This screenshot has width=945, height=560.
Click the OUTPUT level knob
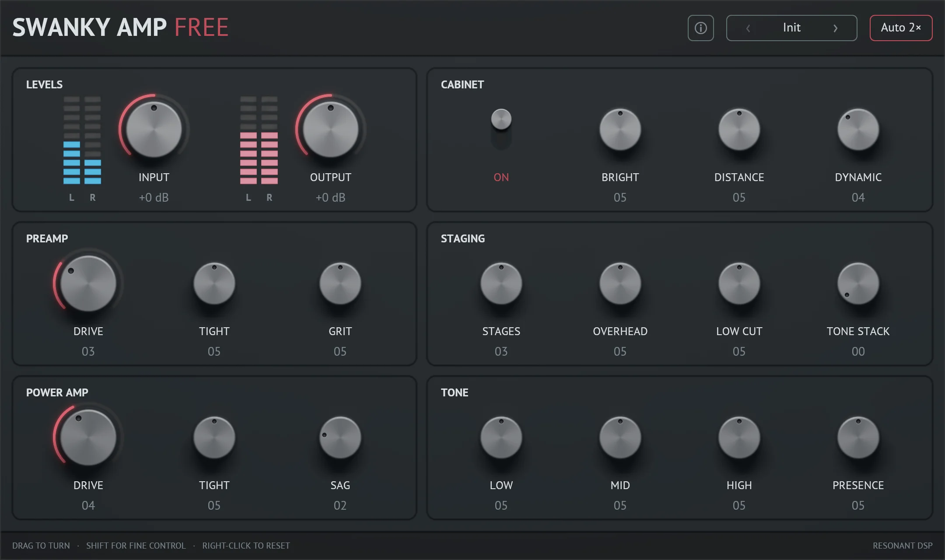pos(331,129)
